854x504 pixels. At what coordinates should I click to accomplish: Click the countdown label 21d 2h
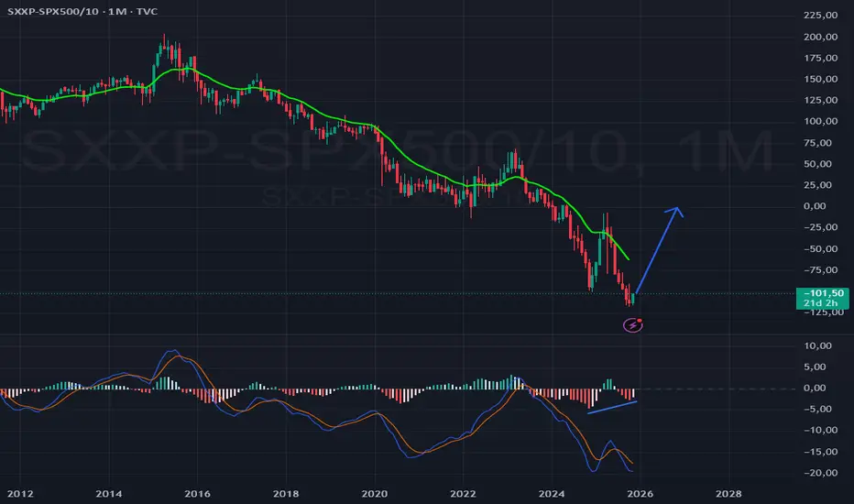[x=820, y=303]
